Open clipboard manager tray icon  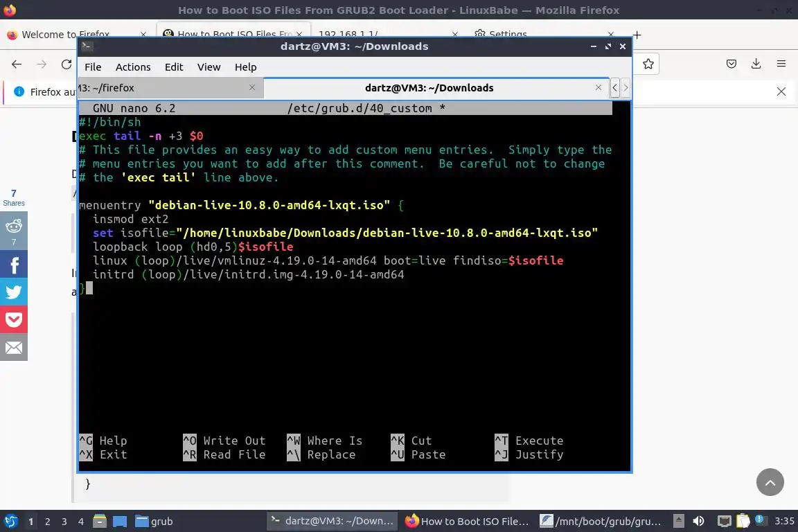tap(743, 521)
